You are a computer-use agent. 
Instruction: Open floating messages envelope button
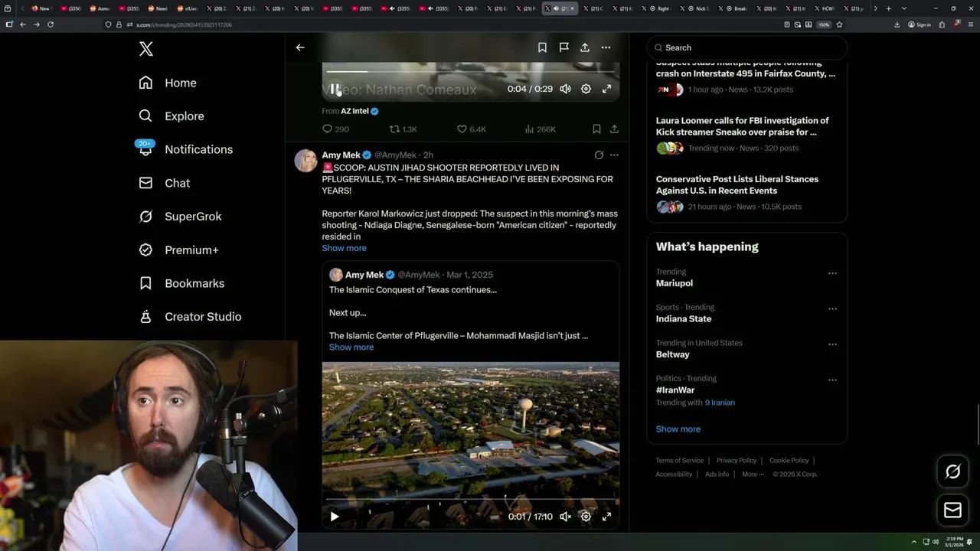point(953,510)
